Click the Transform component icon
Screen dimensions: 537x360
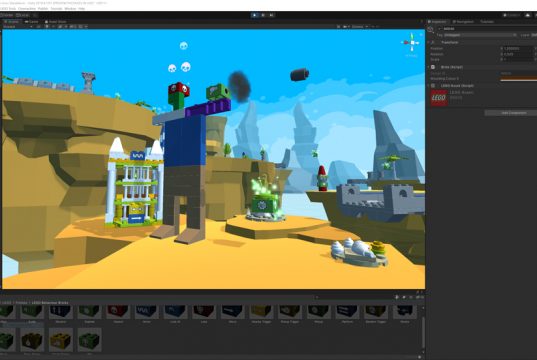pos(433,42)
